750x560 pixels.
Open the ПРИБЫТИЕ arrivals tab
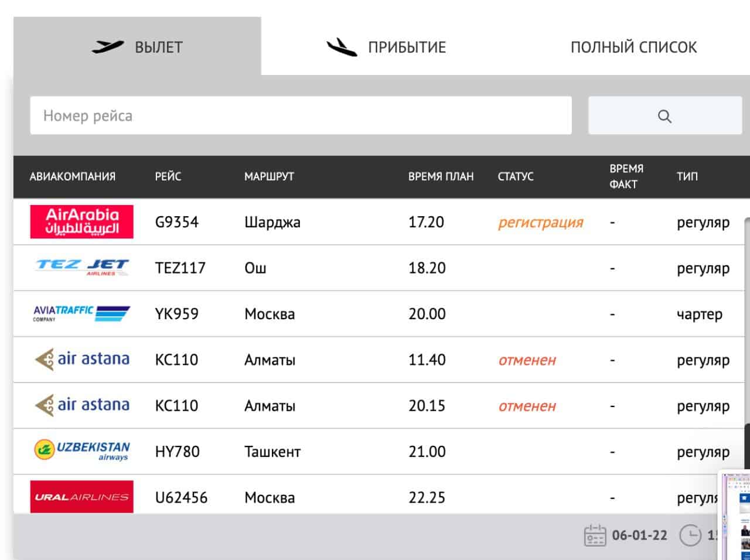[x=387, y=47]
